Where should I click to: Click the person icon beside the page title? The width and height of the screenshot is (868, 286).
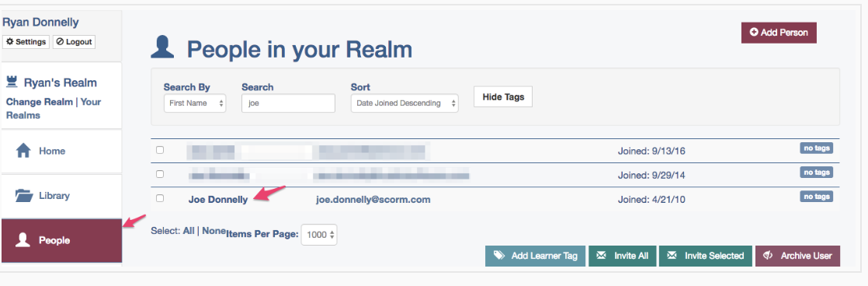(162, 47)
